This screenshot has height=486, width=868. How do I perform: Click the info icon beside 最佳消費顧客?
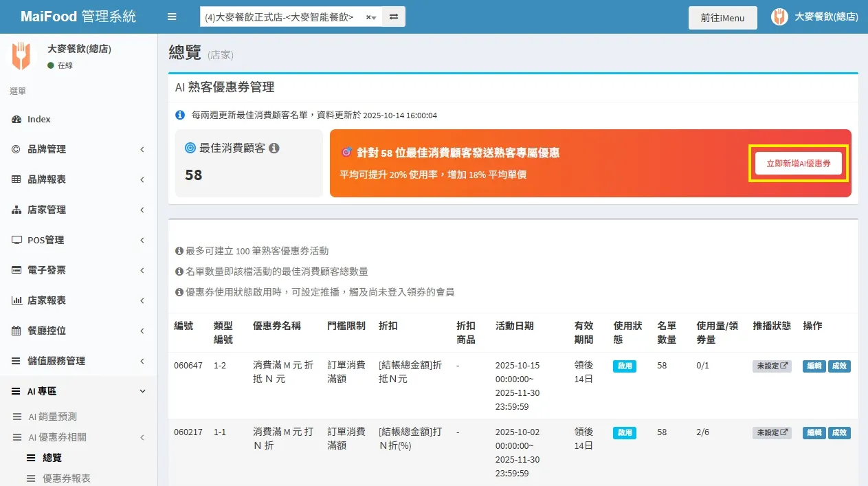coord(274,148)
